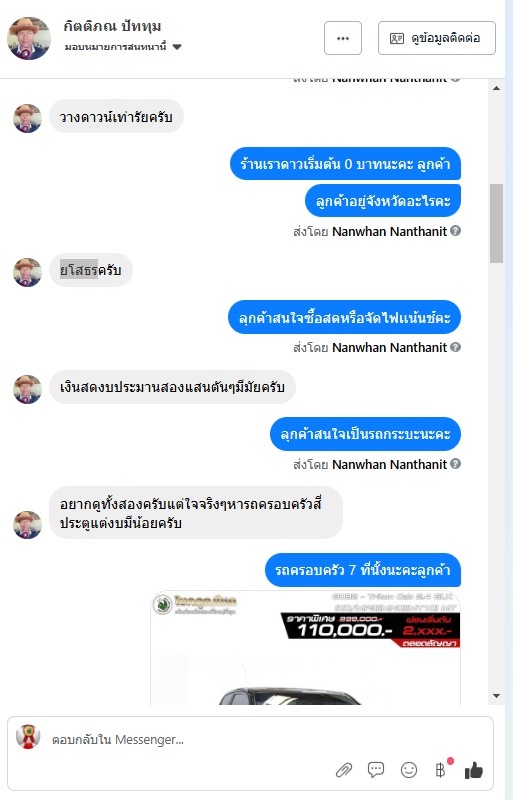Image resolution: width=513 pixels, height=800 pixels.
Task: Click help icon beside sender name under รถกระบะ message
Action: 456,464
